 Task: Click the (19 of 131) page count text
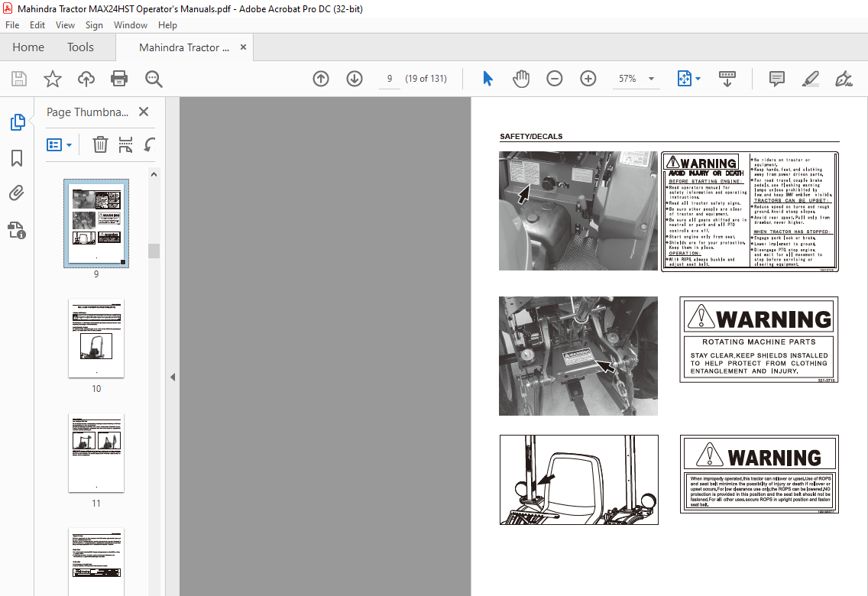click(426, 79)
